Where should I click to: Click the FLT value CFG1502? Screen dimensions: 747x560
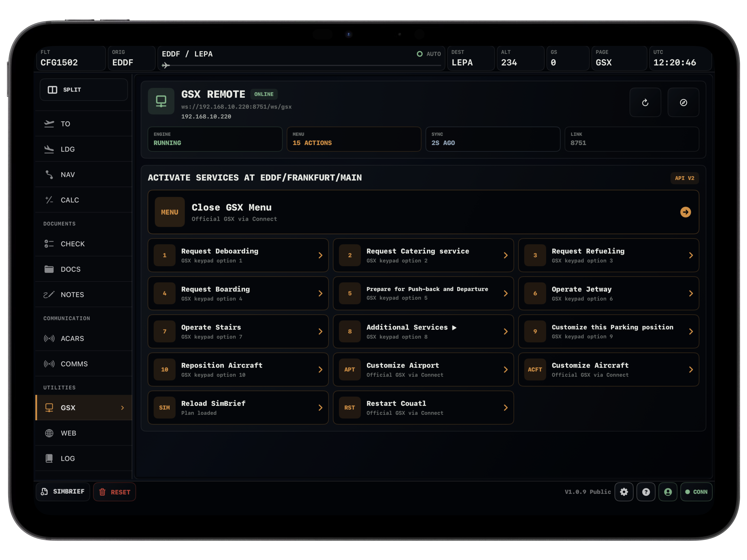pyautogui.click(x=59, y=63)
